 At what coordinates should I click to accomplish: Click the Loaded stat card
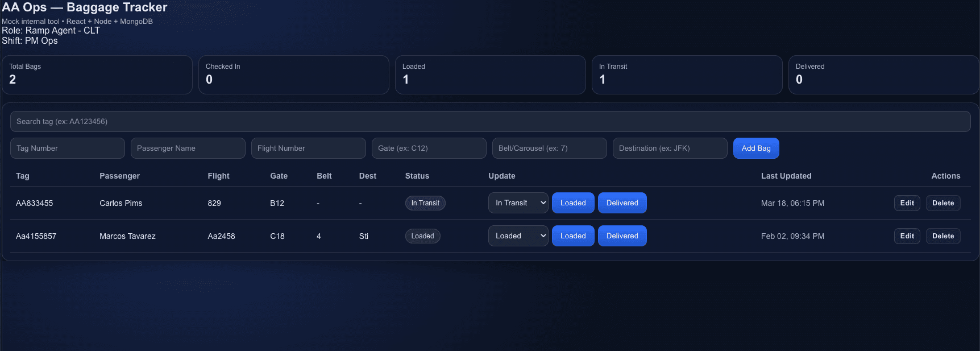coord(491,75)
